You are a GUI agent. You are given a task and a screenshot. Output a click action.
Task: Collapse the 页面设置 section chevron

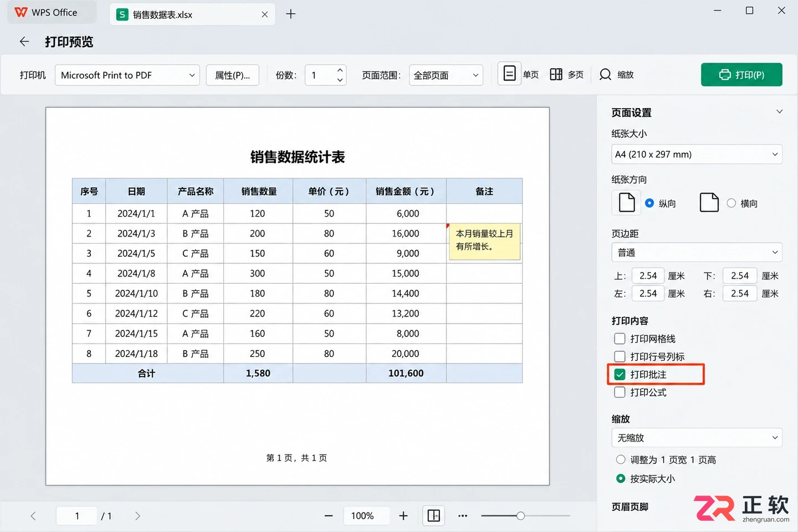pyautogui.click(x=779, y=111)
